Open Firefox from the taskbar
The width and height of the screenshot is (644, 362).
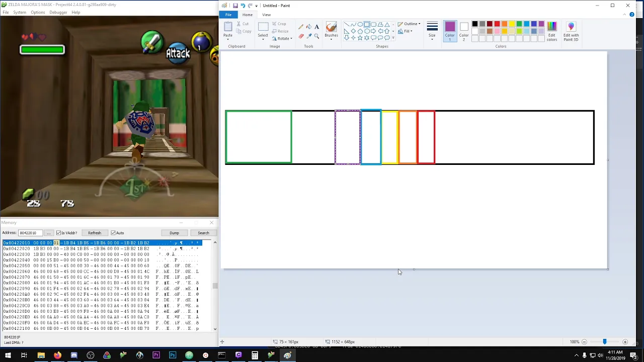(57, 355)
